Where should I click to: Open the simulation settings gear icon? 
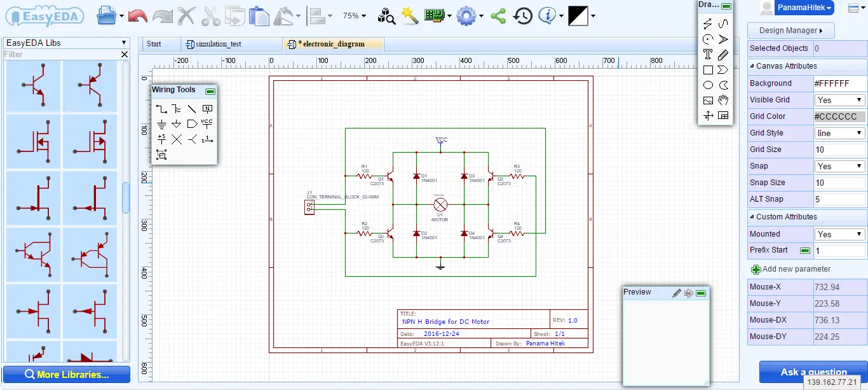pos(465,15)
